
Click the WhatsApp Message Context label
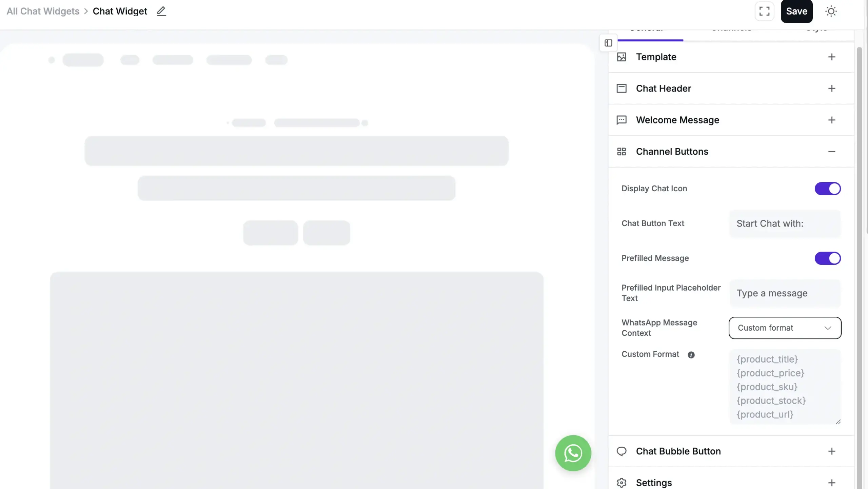pyautogui.click(x=659, y=328)
